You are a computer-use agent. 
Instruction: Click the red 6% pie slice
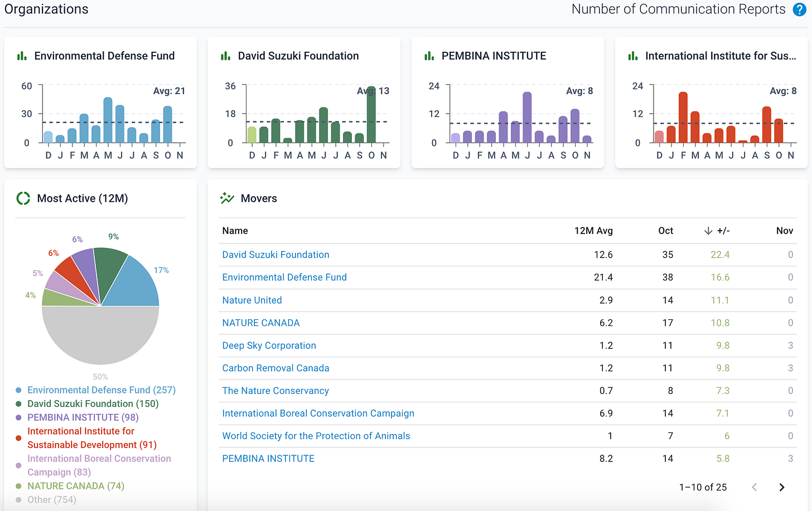click(x=78, y=276)
